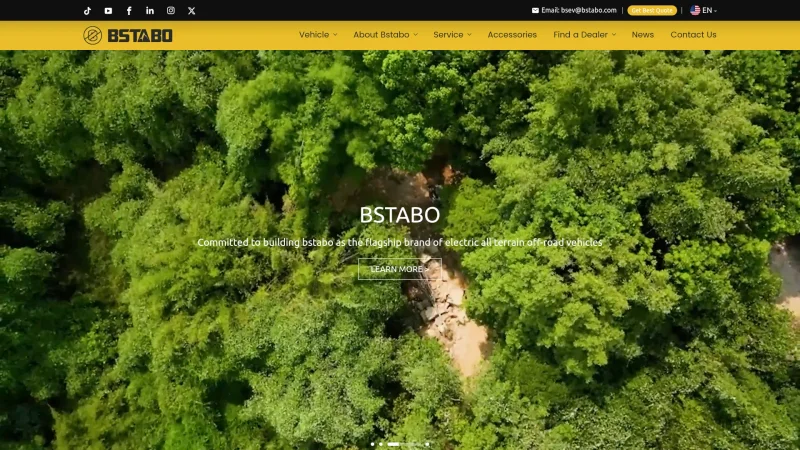Viewport: 800px width, 450px height.
Task: Click the BSTABO hero heading
Action: [x=399, y=215]
